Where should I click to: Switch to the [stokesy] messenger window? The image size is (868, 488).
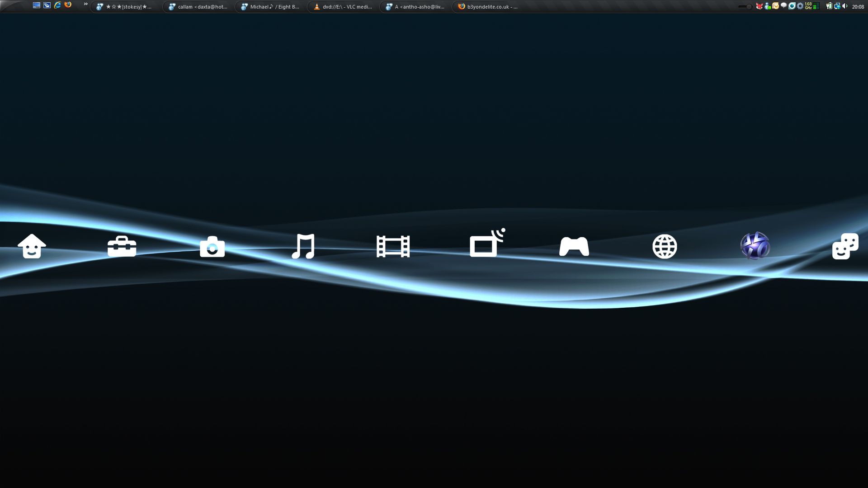[x=125, y=7]
